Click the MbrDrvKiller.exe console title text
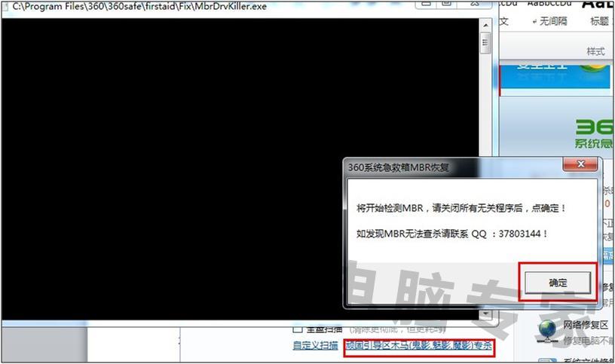The height and width of the screenshot is (364, 615). coord(139,6)
